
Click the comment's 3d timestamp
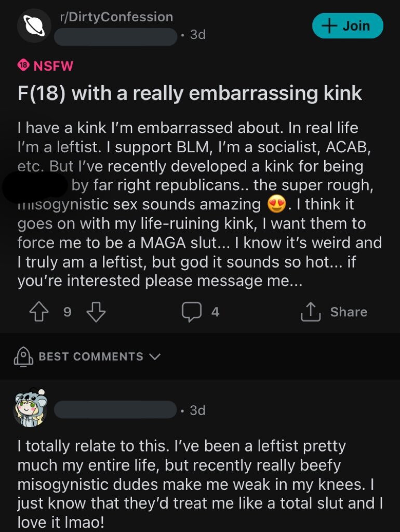(x=198, y=410)
